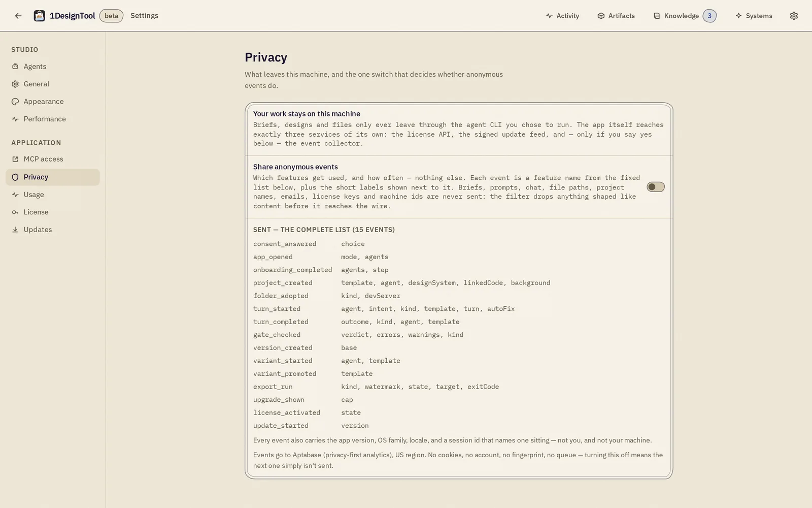Viewport: 812px width, 508px height.
Task: Click 'kind, watermark, state, target, exitCode' labels
Action: (420, 387)
